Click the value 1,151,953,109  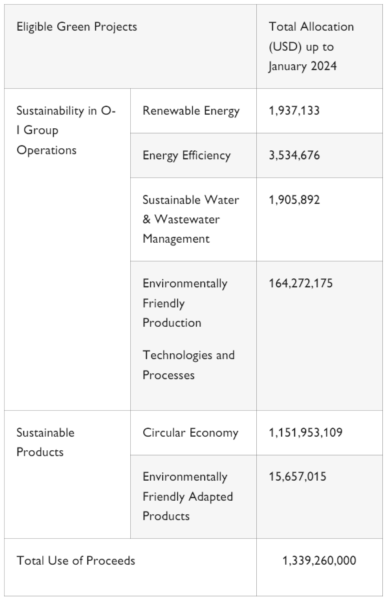click(x=305, y=432)
